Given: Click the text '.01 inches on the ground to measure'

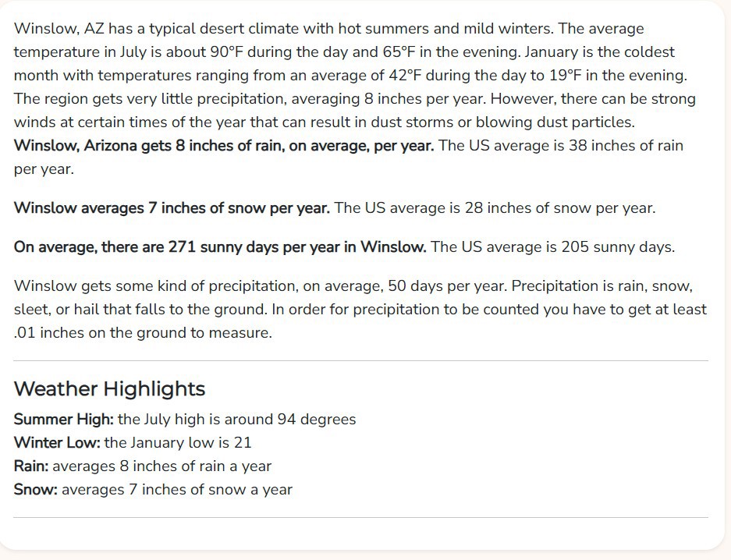Looking at the screenshot, I should pyautogui.click(x=143, y=332).
